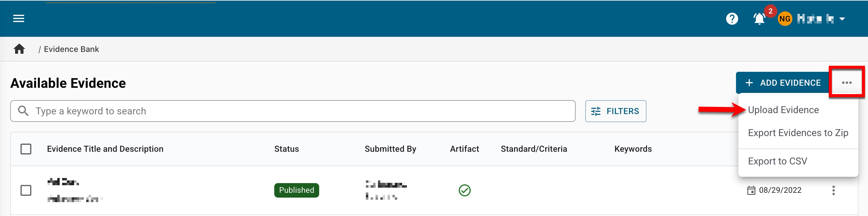Screen dimensions: 868x216
Task: Select the Export to CSV option
Action: click(x=777, y=161)
